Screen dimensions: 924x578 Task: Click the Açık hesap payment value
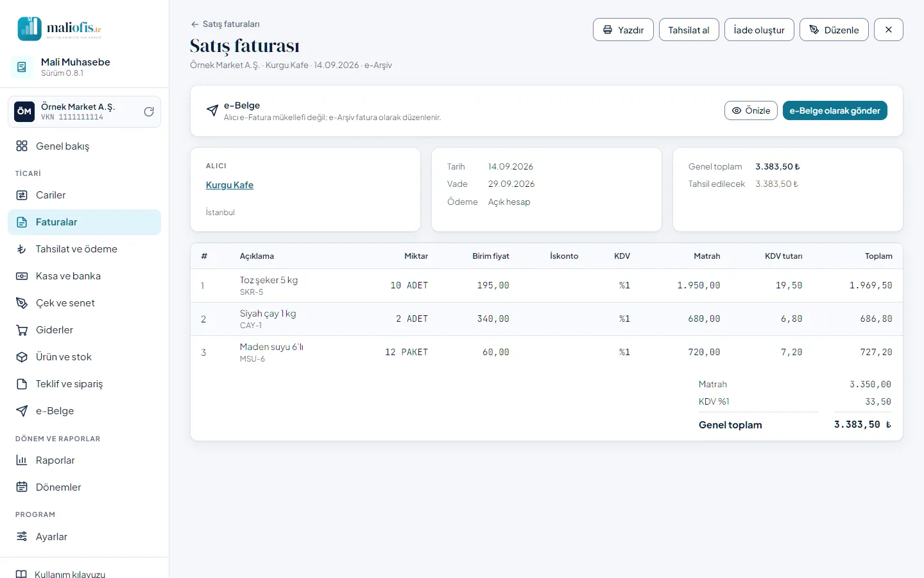coord(509,202)
